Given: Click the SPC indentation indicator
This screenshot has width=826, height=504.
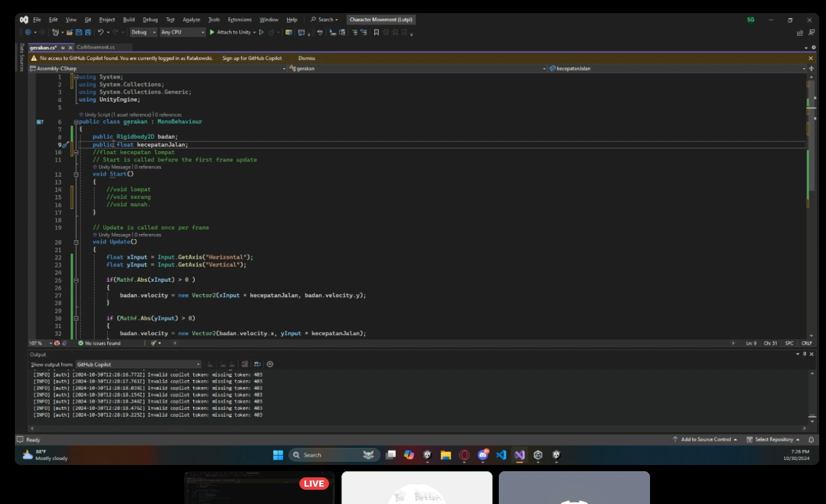Looking at the screenshot, I should coord(789,343).
